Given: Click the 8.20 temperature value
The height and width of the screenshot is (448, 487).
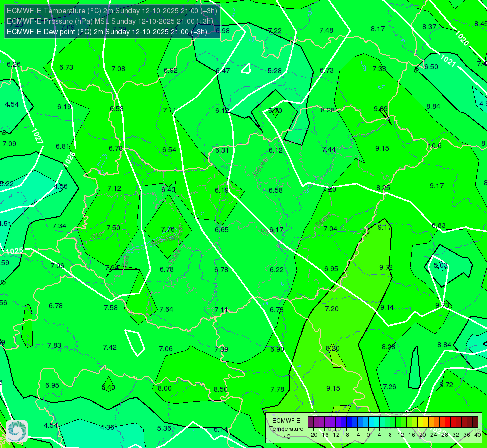Looking at the screenshot, I should (x=333, y=348).
